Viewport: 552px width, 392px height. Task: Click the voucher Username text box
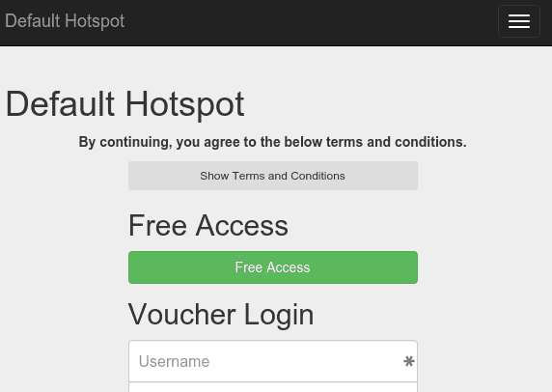click(x=273, y=361)
